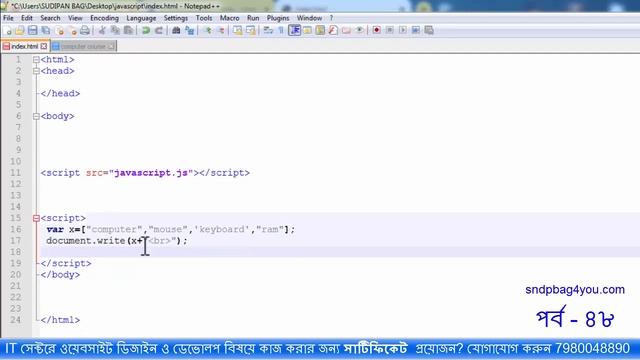Click Run Macro Multiple Times icon
The width and height of the screenshot is (640, 360).
[x=416, y=30]
